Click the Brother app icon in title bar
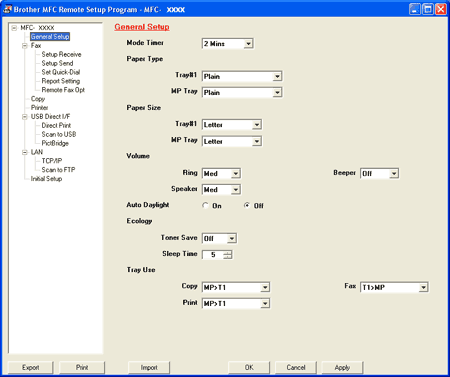Image resolution: width=450 pixels, height=377 pixels. coord(7,9)
